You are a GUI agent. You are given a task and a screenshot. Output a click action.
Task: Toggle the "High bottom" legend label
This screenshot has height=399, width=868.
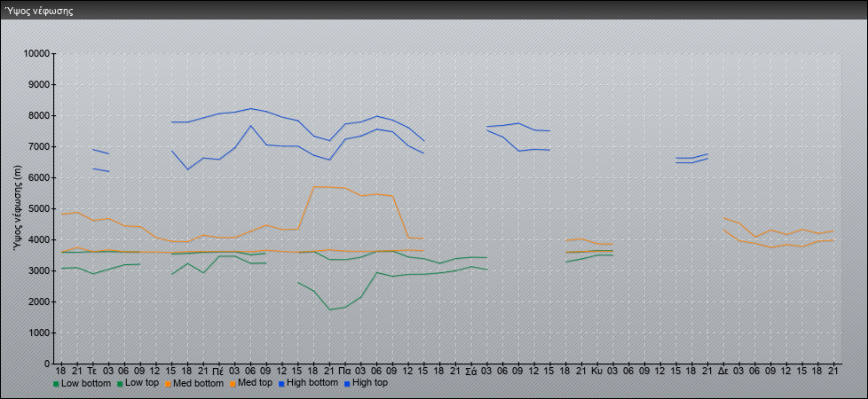(312, 383)
